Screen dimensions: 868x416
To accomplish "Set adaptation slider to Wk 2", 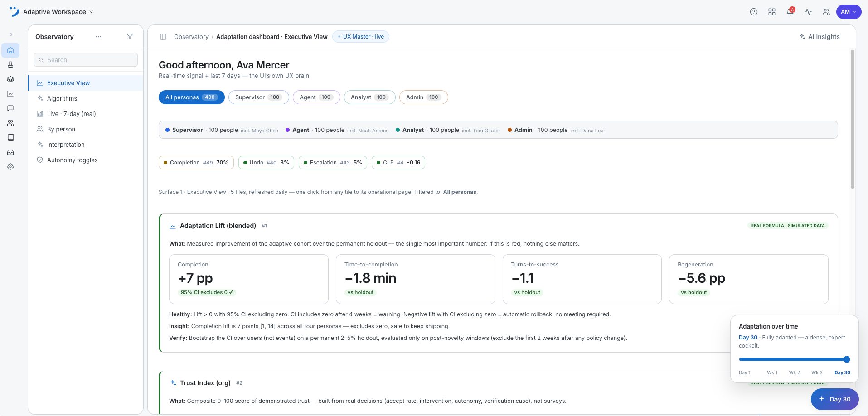I will pyautogui.click(x=795, y=373).
